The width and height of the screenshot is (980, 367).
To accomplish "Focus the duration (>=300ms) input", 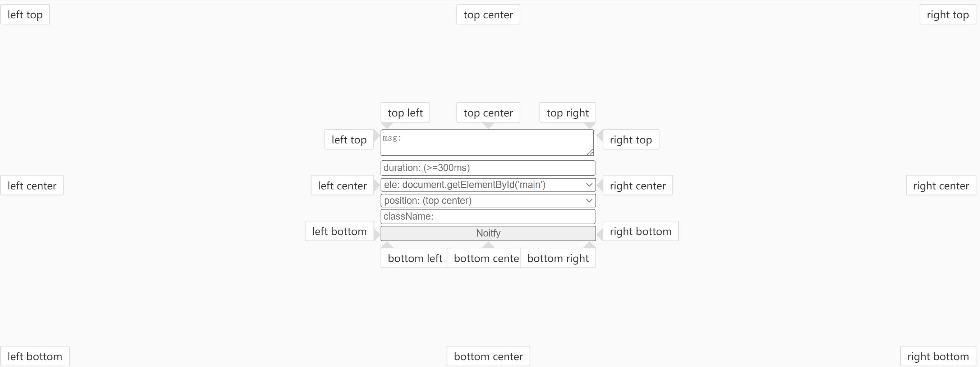I will (x=488, y=168).
